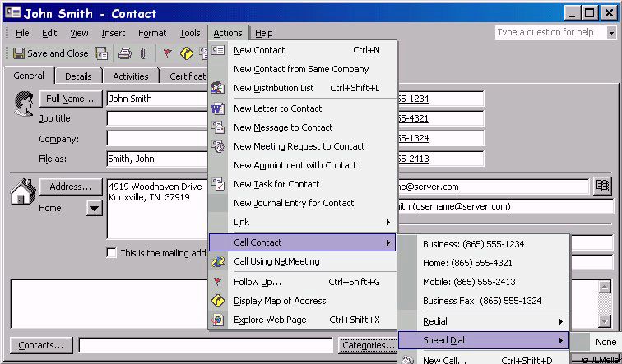Click the address book icon beside e-mail field
This screenshot has height=364, width=622.
[602, 187]
